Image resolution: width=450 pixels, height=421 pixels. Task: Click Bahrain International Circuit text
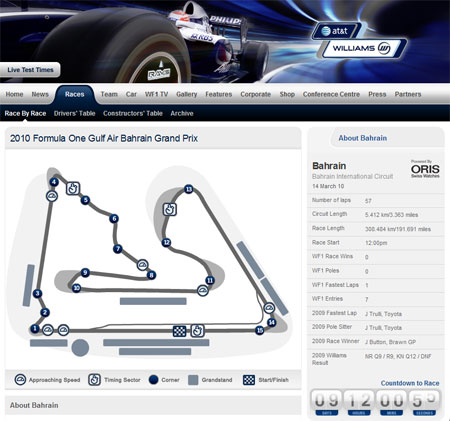[x=352, y=176]
